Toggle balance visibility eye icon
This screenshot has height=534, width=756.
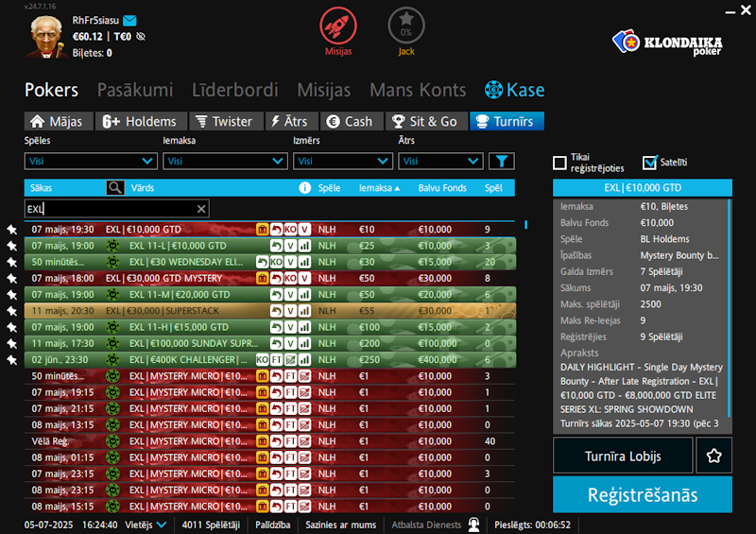141,37
